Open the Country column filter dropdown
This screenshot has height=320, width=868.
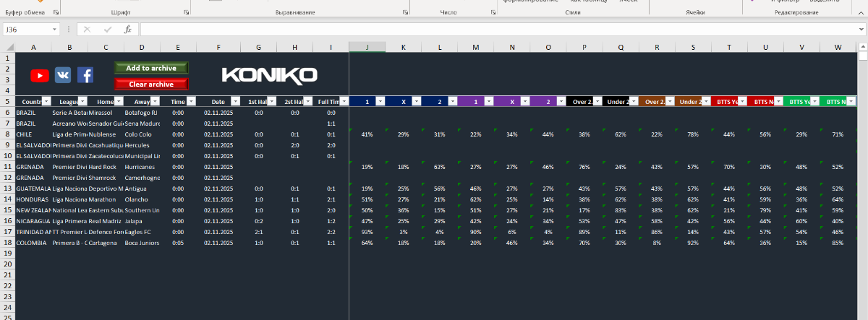pos(46,102)
